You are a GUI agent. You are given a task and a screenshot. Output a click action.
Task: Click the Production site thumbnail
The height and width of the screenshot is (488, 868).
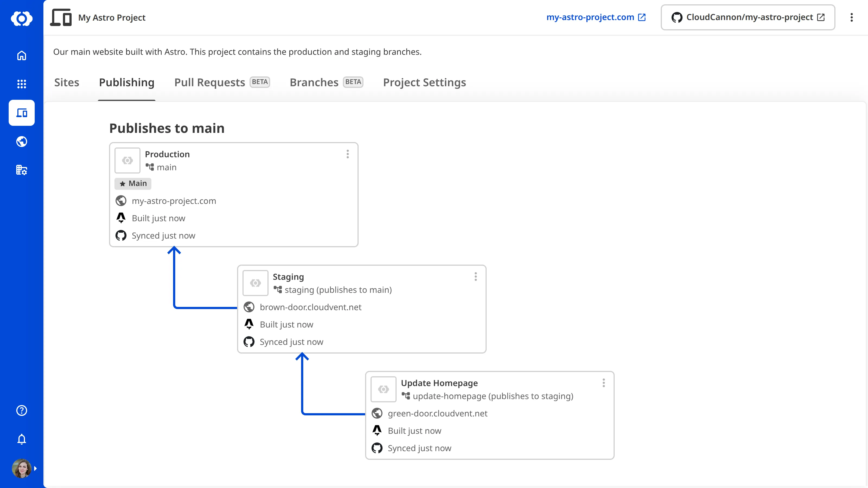pyautogui.click(x=127, y=160)
